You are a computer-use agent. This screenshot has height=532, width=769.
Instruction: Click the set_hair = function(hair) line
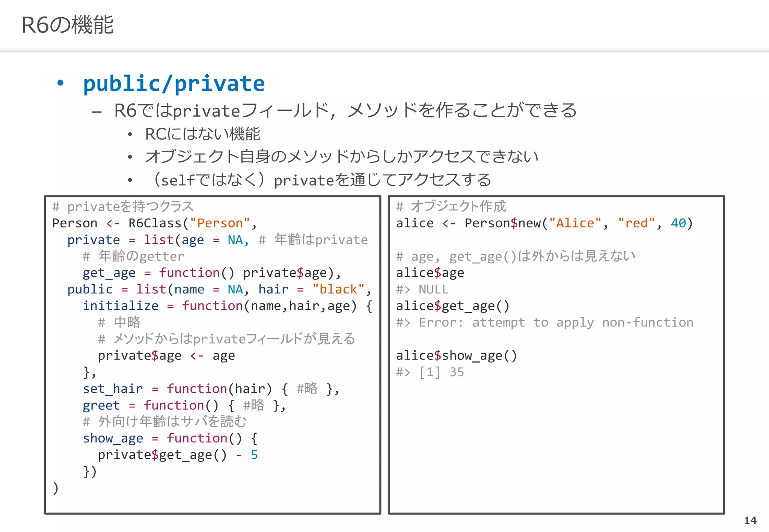pyautogui.click(x=211, y=389)
